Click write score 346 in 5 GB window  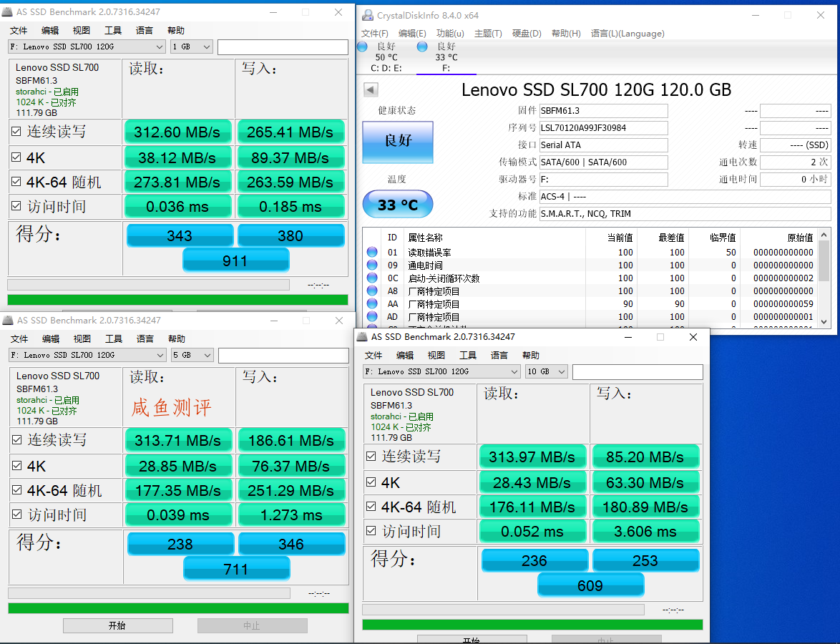pos(291,545)
